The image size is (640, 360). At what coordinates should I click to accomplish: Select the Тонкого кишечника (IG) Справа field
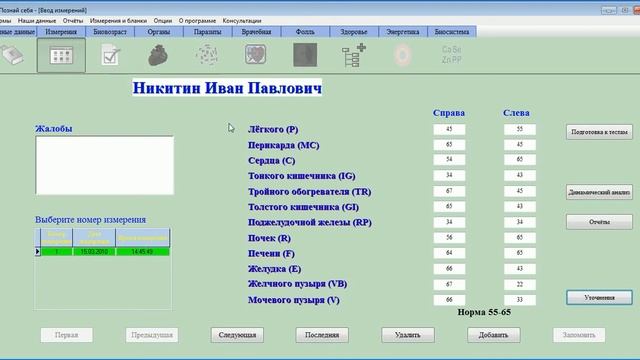point(449,175)
